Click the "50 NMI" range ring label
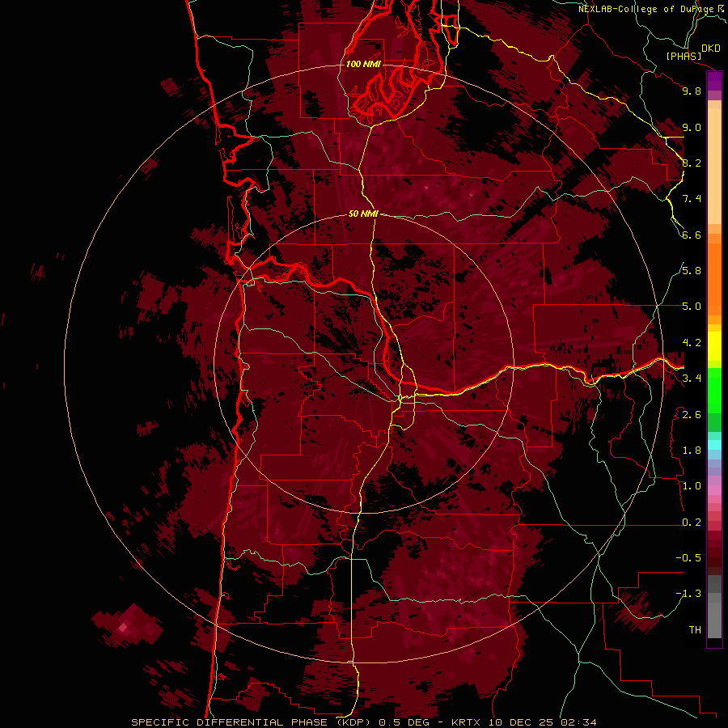Screen dimensions: 728x728 363,214
